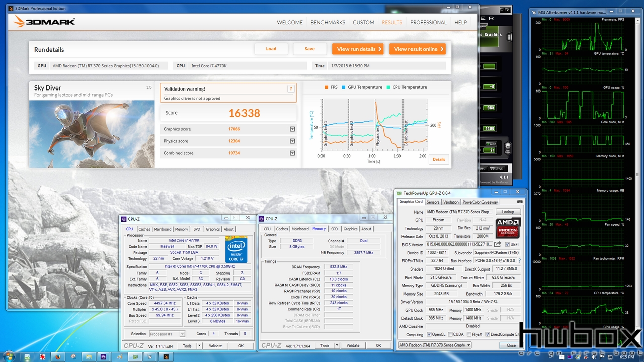
Task: Expand the Combined score details arrow
Action: [x=292, y=153]
